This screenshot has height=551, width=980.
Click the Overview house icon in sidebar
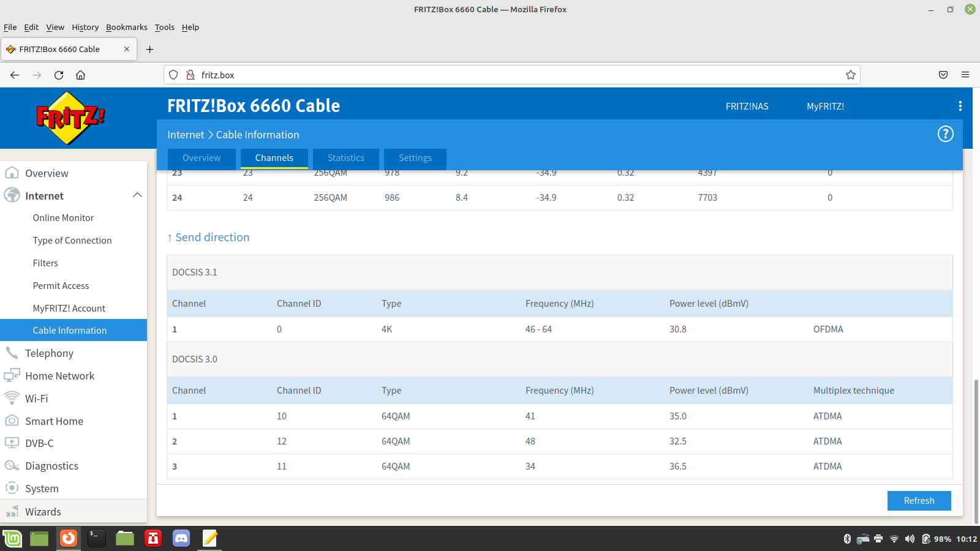tap(12, 173)
